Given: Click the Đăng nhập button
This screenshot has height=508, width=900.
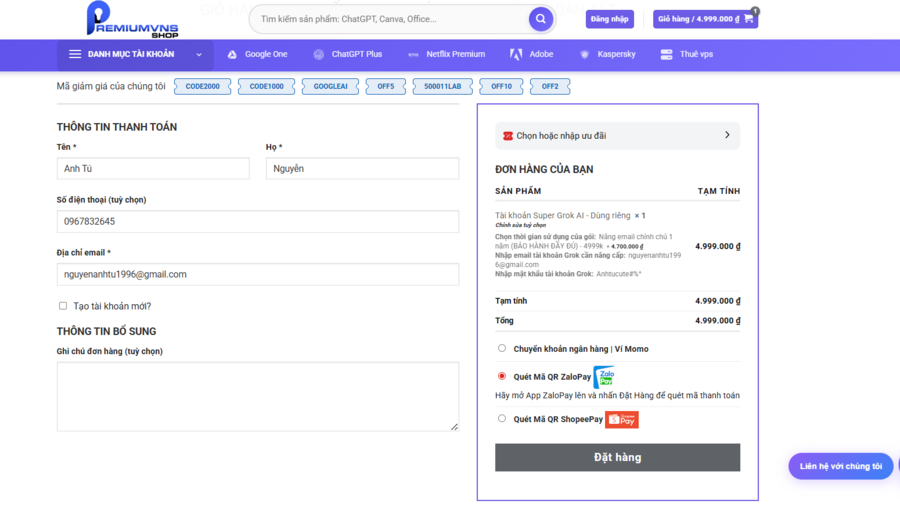Looking at the screenshot, I should 610,19.
